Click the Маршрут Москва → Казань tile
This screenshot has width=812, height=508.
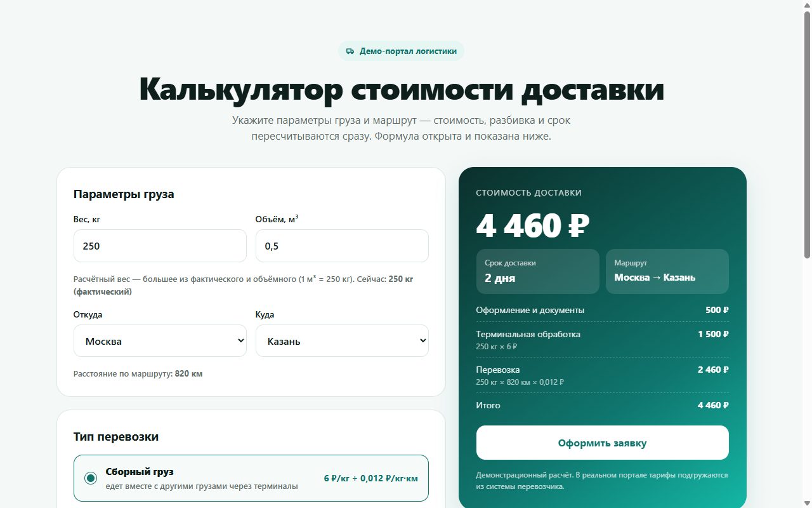(667, 271)
